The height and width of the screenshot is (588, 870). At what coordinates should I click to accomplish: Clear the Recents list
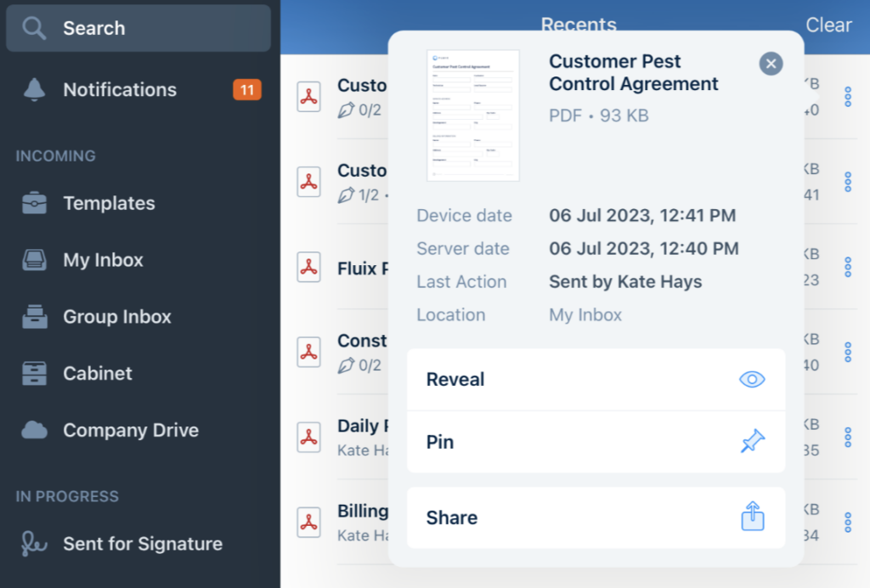828,25
